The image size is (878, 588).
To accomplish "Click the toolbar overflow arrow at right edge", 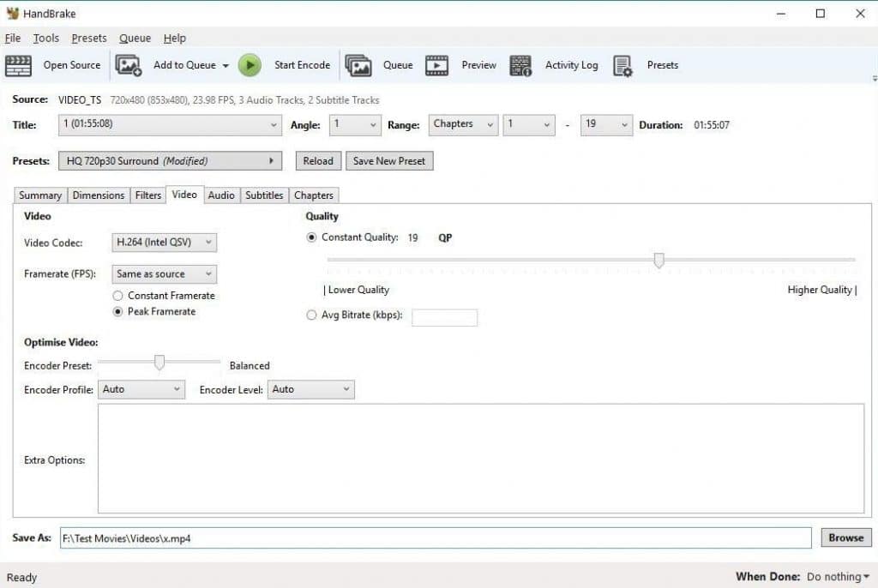I will click(x=875, y=78).
